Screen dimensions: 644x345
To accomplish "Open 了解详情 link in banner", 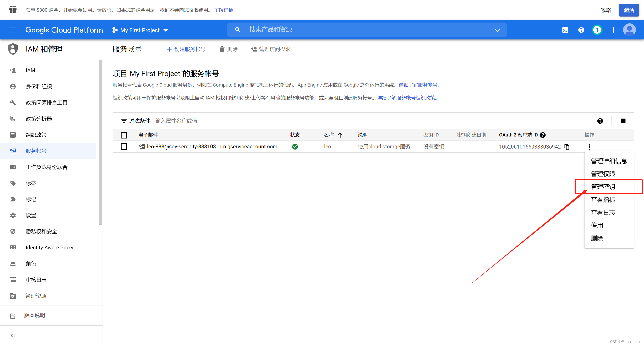I will (224, 10).
